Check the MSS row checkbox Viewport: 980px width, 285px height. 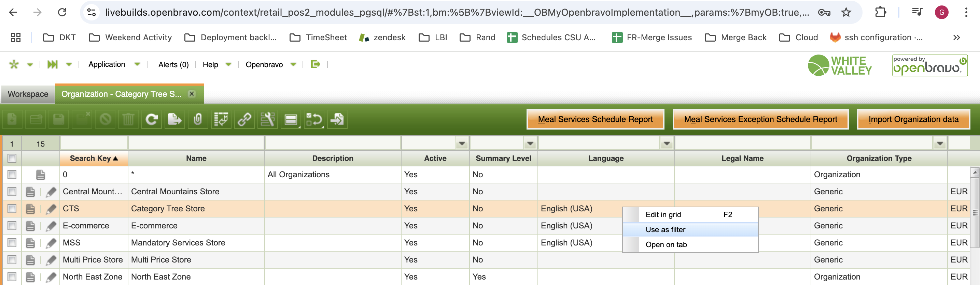[12, 243]
